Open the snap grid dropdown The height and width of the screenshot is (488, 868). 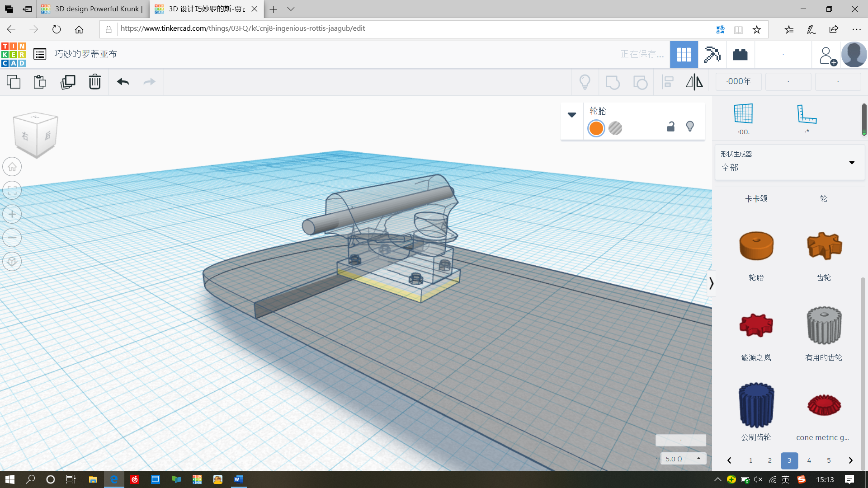pos(683,459)
